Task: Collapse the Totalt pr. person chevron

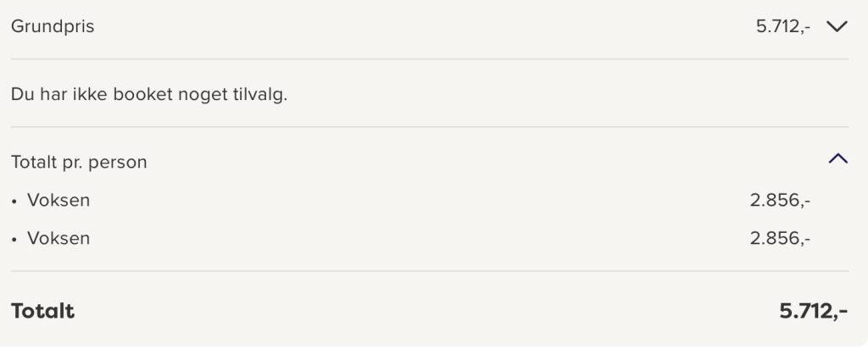Action: tap(837, 158)
